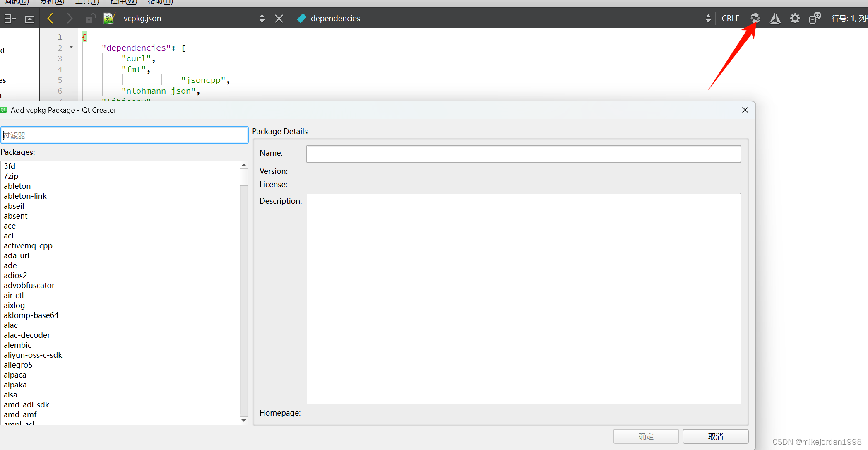
Task: Open the 帮助(H) menu
Action: (x=160, y=2)
